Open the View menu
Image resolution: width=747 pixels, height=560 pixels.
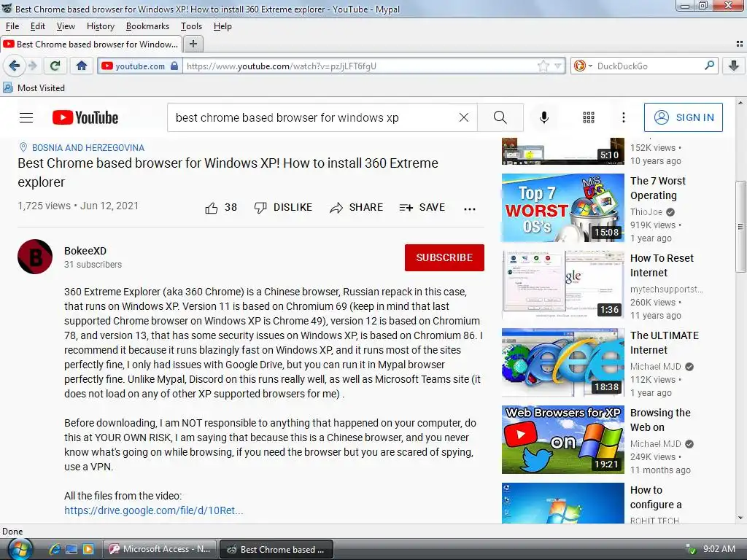point(66,26)
